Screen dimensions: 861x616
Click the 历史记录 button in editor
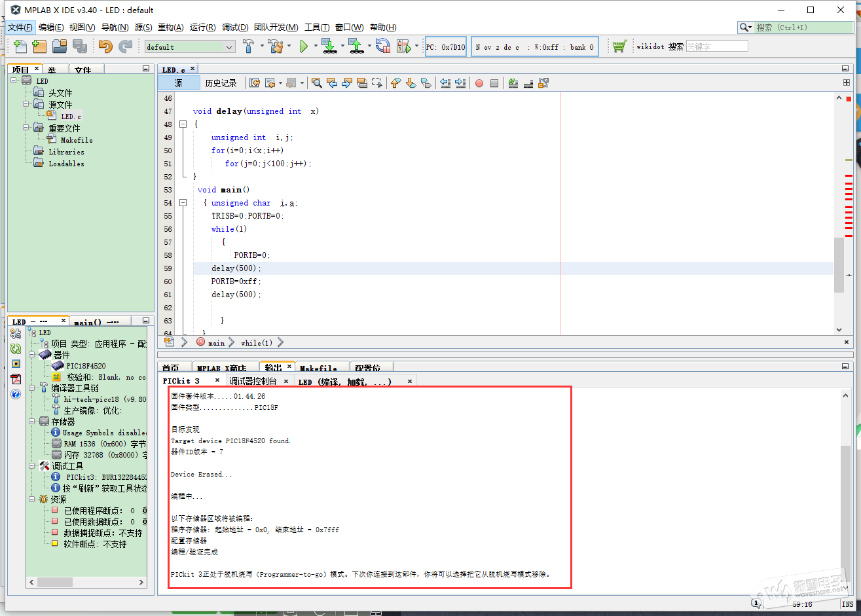221,83
